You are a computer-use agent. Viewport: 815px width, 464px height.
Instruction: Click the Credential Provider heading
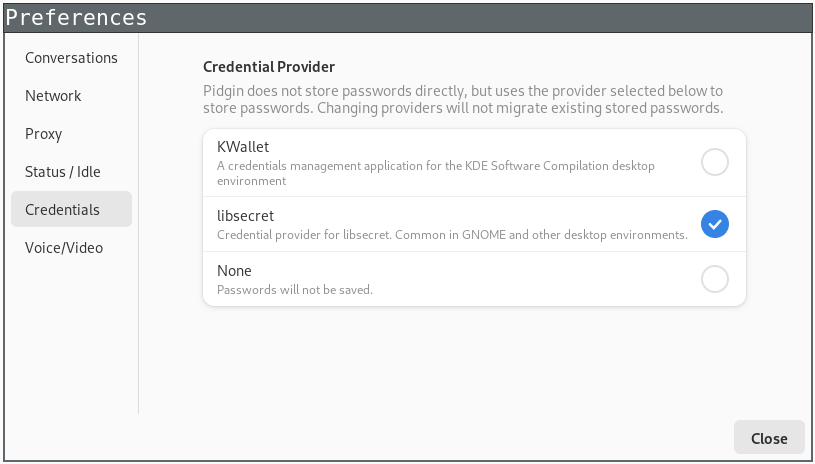(x=269, y=67)
